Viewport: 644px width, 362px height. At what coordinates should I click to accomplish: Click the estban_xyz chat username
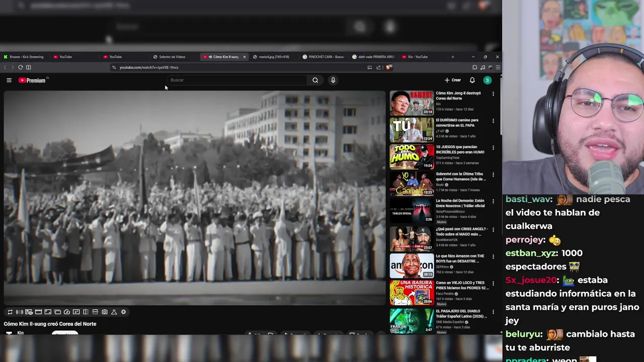click(531, 253)
